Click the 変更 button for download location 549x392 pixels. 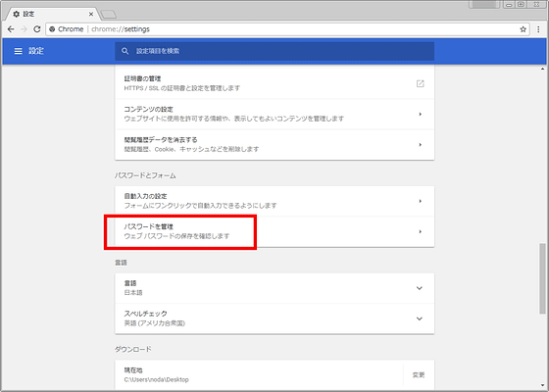[419, 374]
